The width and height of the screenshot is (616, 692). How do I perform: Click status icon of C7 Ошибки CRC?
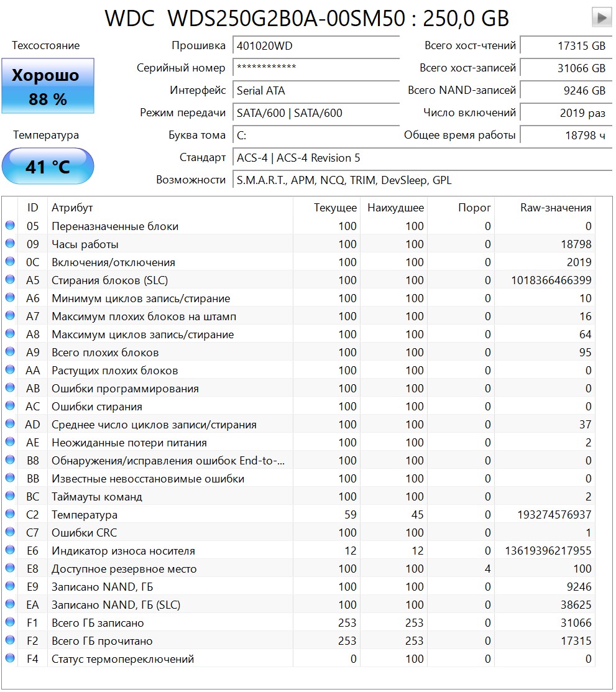[10, 532]
